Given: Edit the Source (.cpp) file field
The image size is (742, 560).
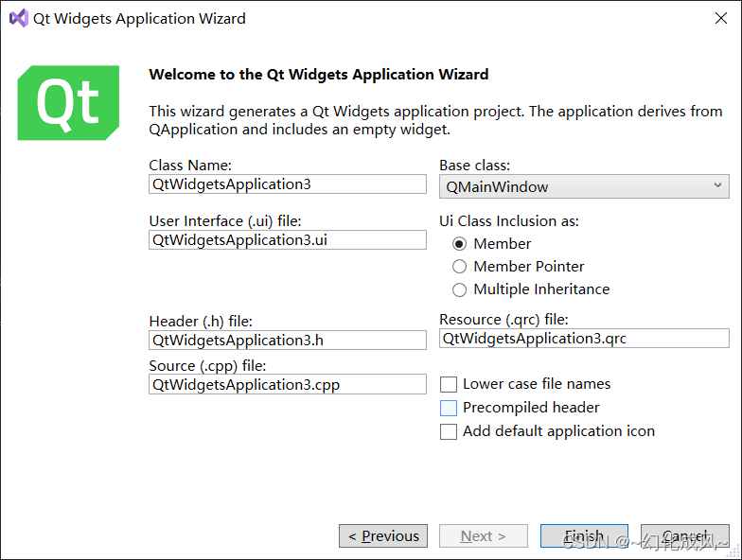Looking at the screenshot, I should tap(288, 384).
